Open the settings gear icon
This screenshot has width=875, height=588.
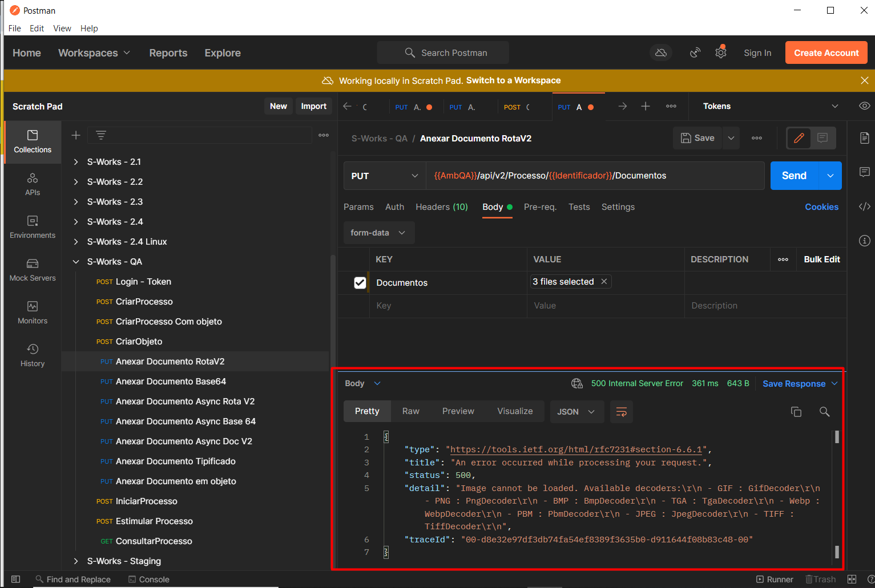(721, 52)
